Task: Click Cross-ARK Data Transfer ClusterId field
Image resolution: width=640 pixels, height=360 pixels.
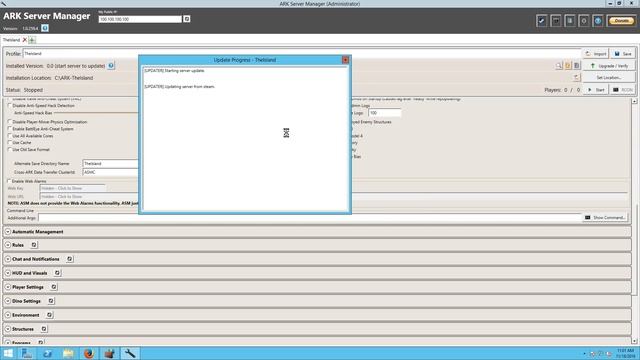Action: (110, 172)
